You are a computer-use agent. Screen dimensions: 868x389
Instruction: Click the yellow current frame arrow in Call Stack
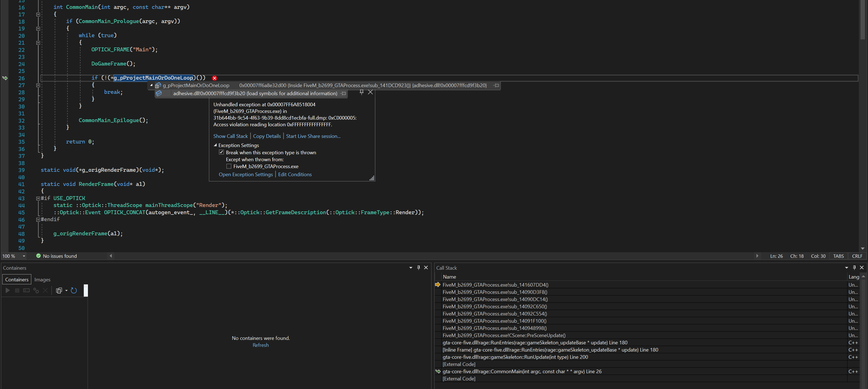(438, 284)
